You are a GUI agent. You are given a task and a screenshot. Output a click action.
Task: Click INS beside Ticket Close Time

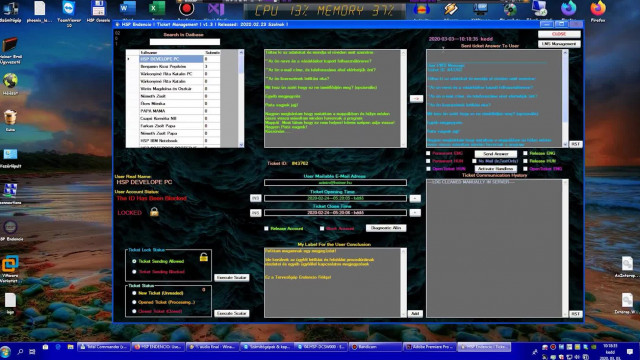[x=256, y=213]
